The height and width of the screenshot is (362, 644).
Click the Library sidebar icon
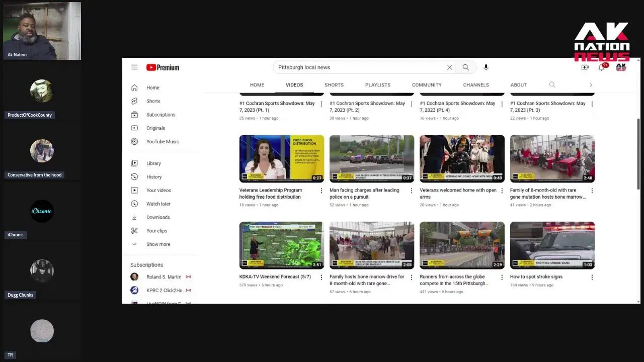click(134, 163)
